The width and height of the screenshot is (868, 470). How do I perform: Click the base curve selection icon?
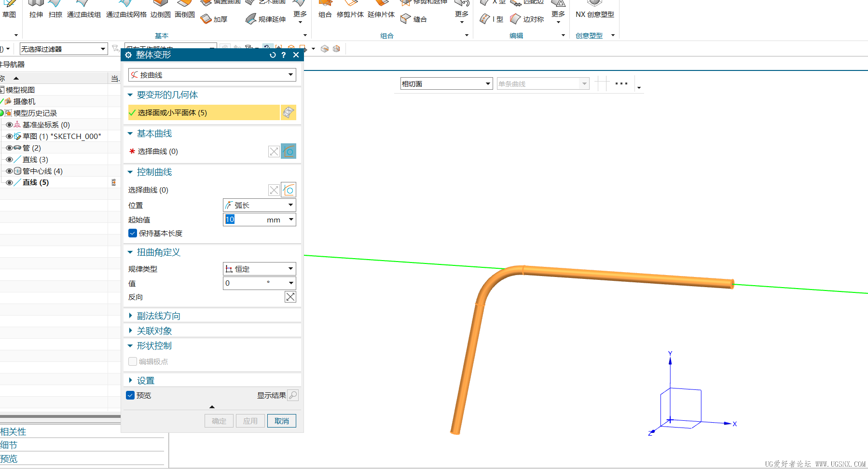pyautogui.click(x=289, y=152)
